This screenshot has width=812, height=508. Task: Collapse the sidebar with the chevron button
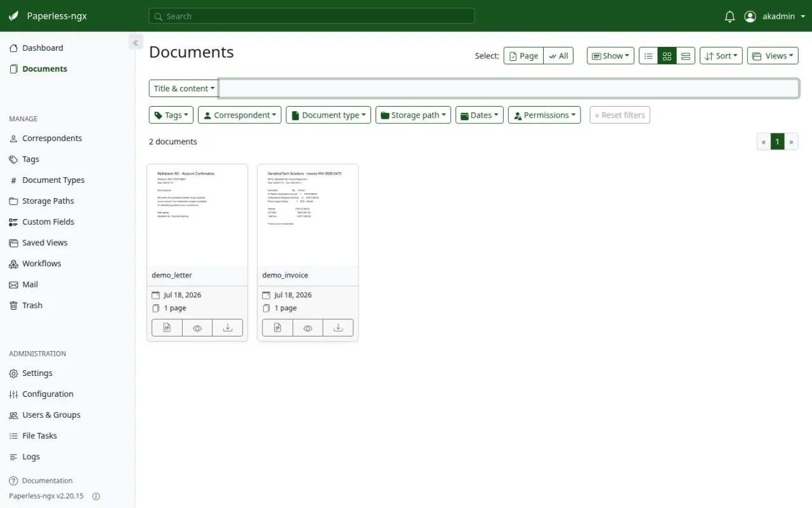(x=135, y=43)
